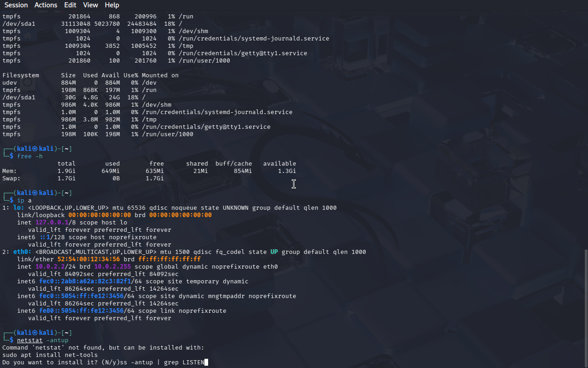Viewport: 588px width, 368px height.
Task: Place cursor at end of 'grep LISTEN'
Action: [x=204, y=362]
